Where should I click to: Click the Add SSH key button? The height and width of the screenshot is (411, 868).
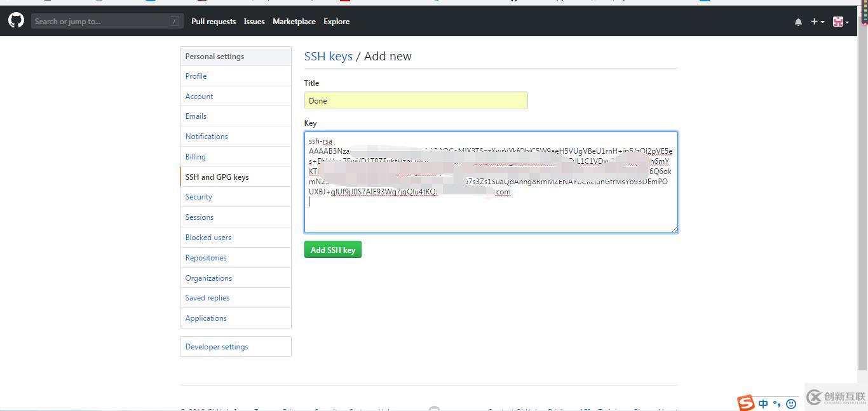[x=332, y=250]
